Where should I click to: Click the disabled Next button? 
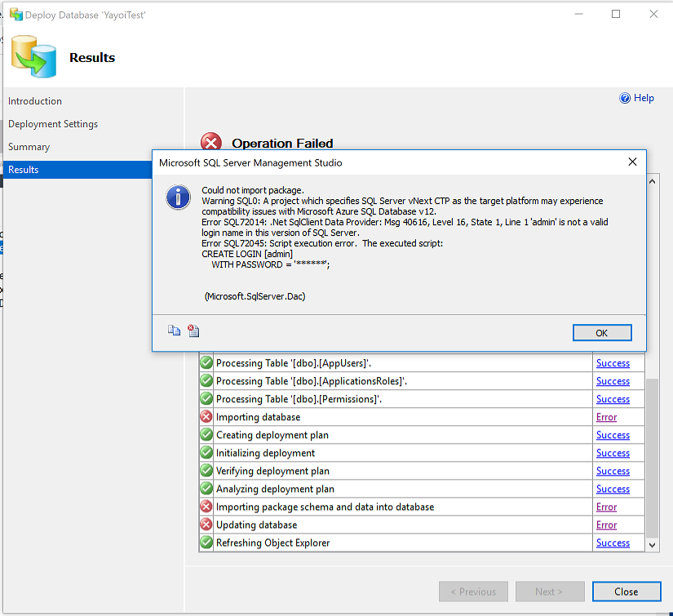click(x=550, y=592)
